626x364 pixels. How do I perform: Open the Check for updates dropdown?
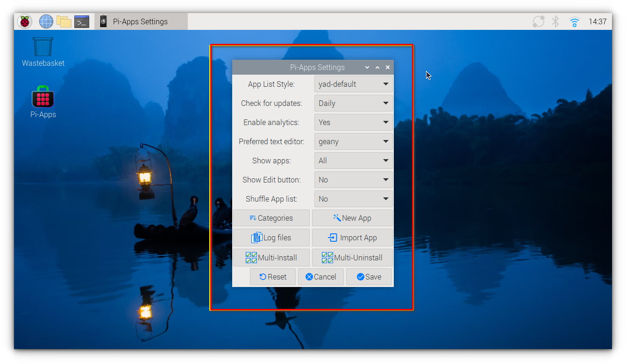(353, 104)
